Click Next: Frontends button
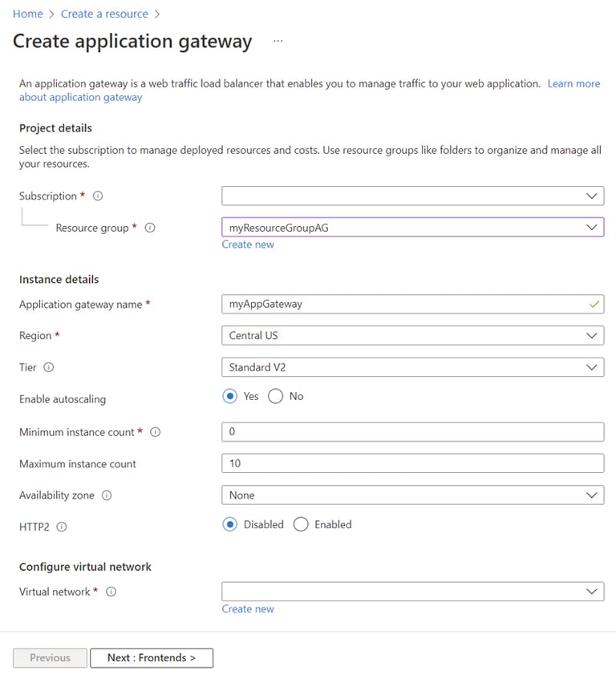Viewport: 616px width, 679px height. point(152,657)
